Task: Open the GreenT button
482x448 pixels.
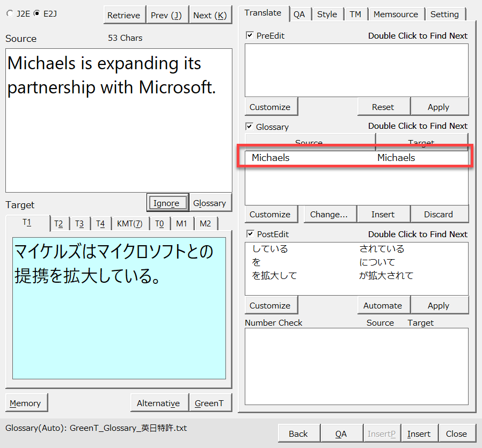Action: pyautogui.click(x=209, y=403)
